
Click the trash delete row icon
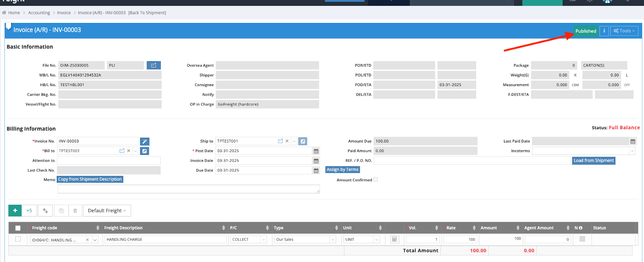[x=75, y=210]
